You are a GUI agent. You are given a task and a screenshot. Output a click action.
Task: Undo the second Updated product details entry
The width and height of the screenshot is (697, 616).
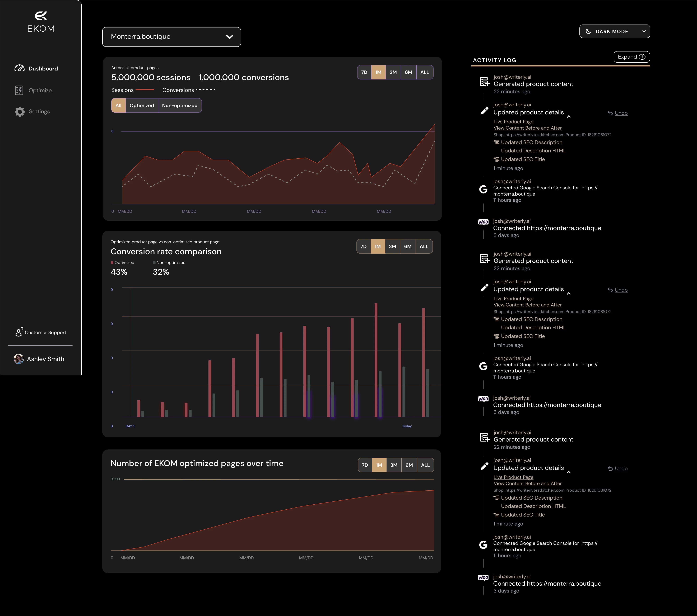click(x=617, y=290)
